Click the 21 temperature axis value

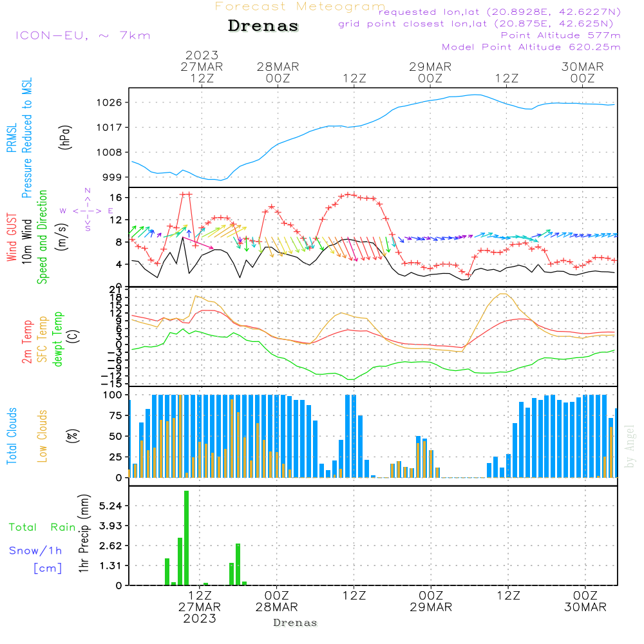(116, 290)
